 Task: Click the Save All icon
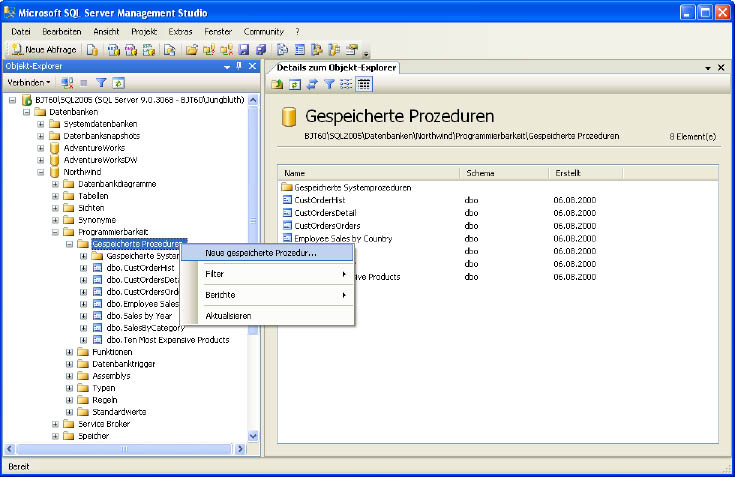pyautogui.click(x=261, y=49)
